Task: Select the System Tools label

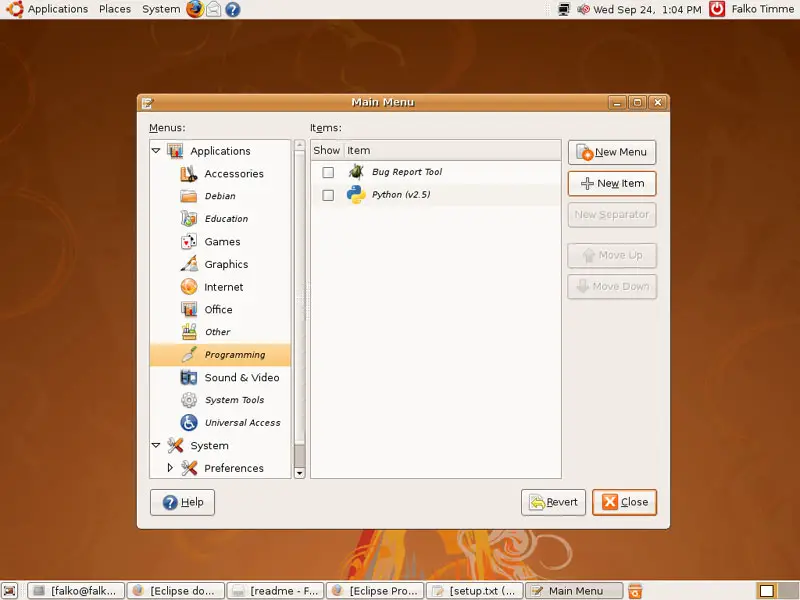Action: point(234,400)
